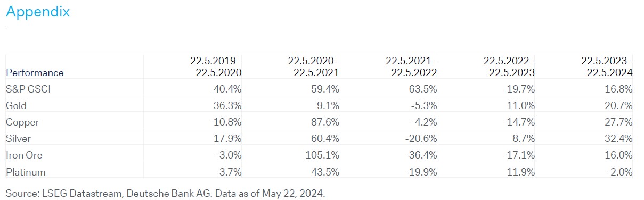Screen dimensions: 644x200
Task: Click the 32.4% Silver cell
Action: pyautogui.click(x=619, y=138)
